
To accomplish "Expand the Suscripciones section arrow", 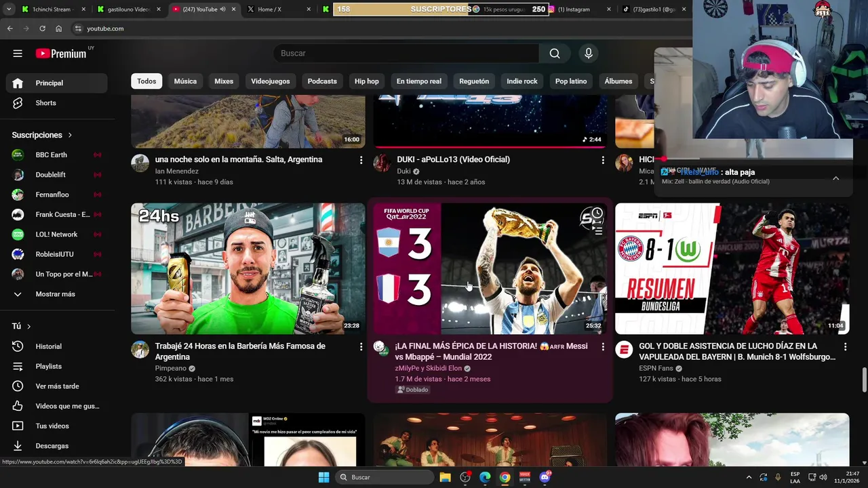I will [x=70, y=135].
